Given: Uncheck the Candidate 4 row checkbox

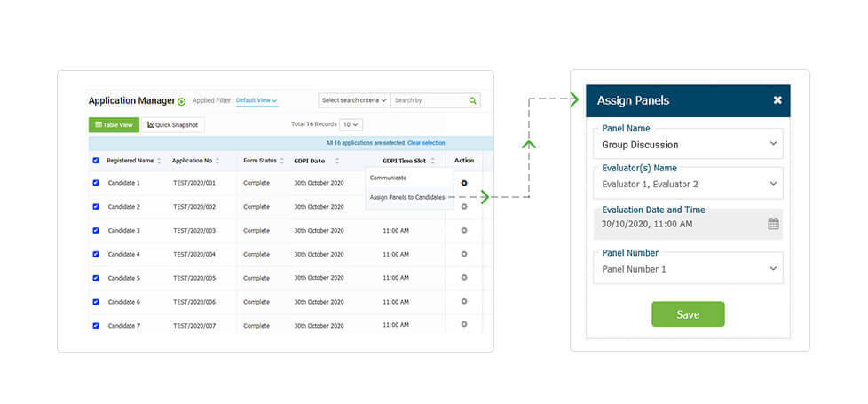Looking at the screenshot, I should (96, 254).
